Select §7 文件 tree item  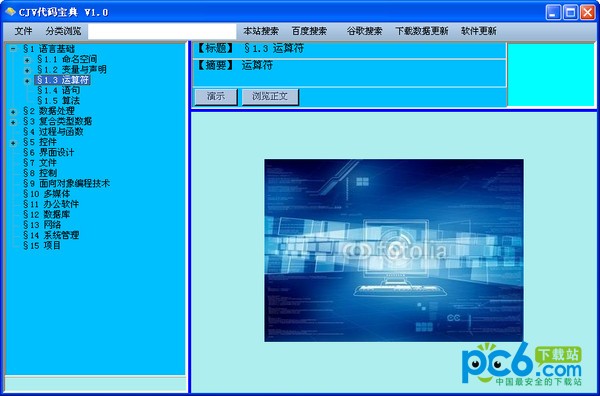click(x=39, y=163)
